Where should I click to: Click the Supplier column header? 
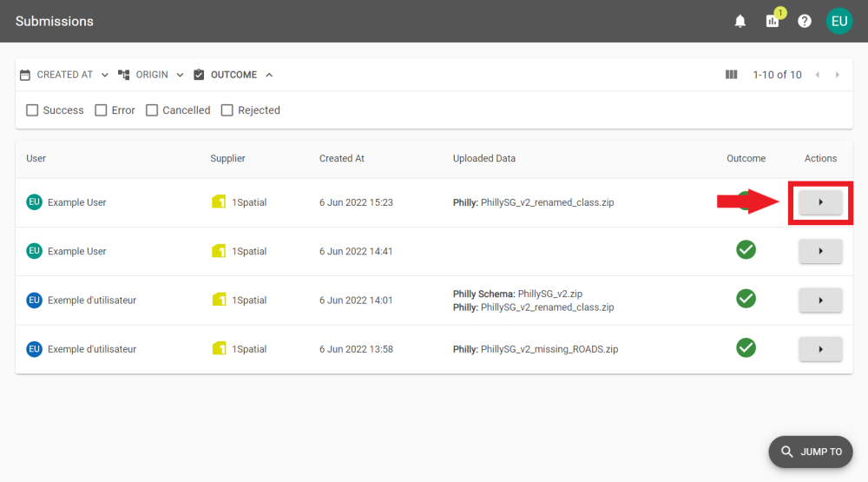coord(227,158)
